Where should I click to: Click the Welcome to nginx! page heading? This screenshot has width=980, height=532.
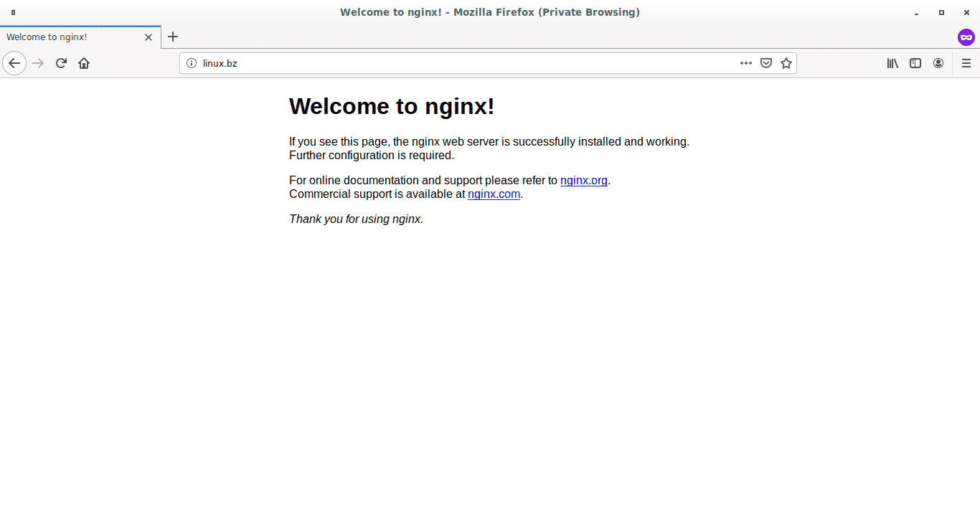[392, 106]
